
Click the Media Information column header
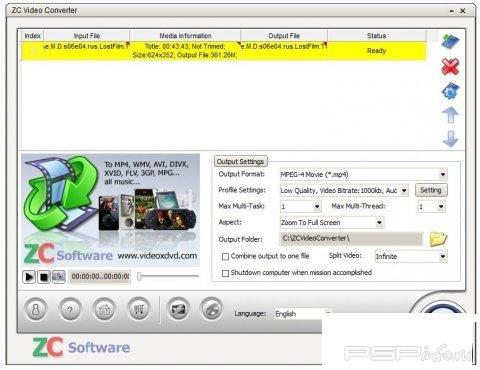pos(185,36)
